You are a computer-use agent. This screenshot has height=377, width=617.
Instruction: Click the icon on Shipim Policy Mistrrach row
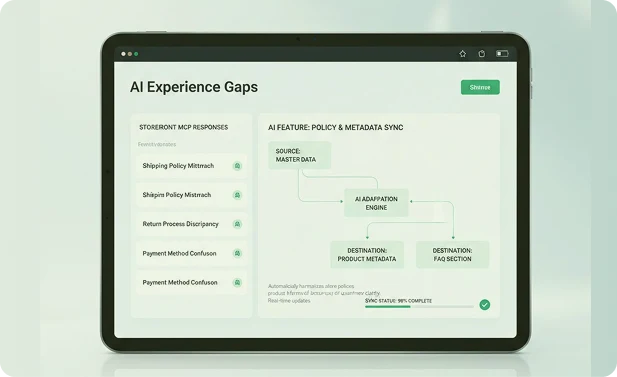[237, 195]
